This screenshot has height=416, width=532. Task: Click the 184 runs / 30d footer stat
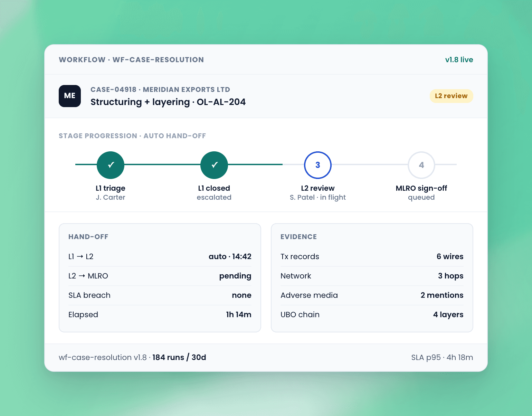[x=179, y=357]
